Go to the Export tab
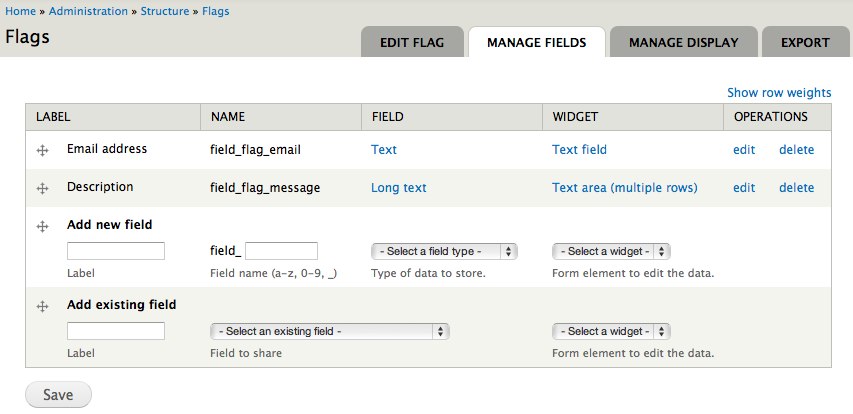 coord(805,42)
